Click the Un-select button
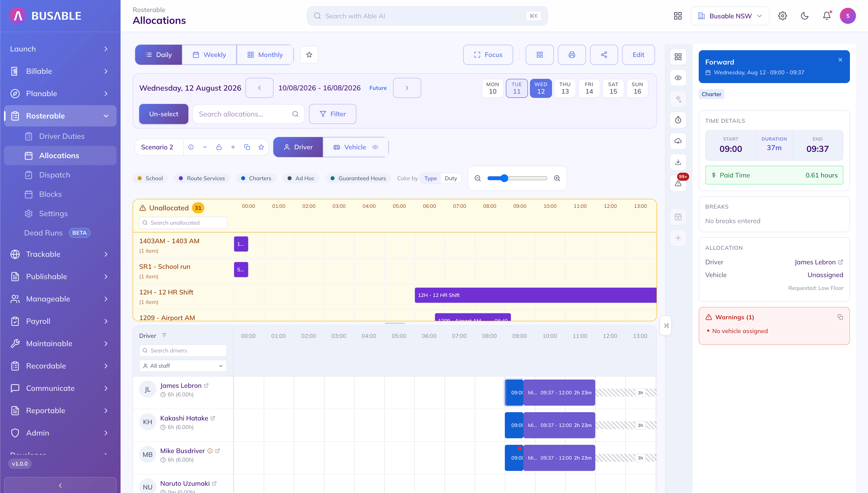This screenshot has width=868, height=493. pyautogui.click(x=164, y=114)
